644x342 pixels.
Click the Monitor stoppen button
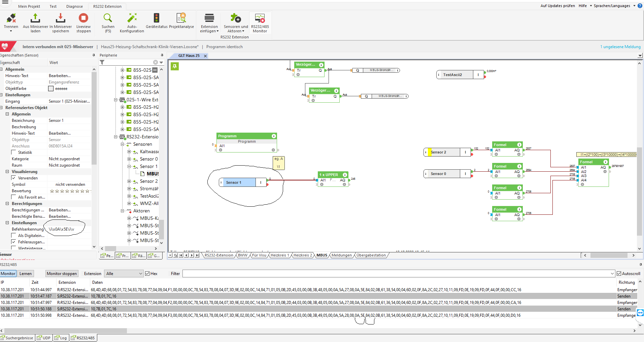click(62, 274)
